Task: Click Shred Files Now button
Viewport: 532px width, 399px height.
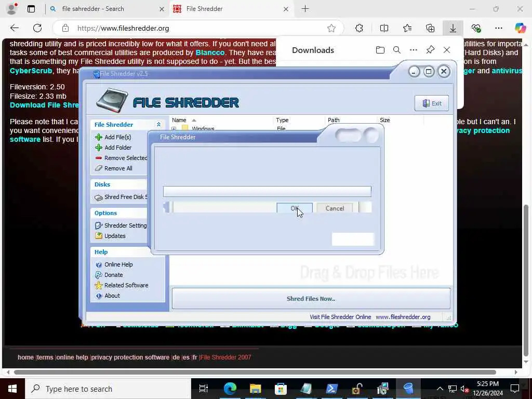Action: point(311,299)
